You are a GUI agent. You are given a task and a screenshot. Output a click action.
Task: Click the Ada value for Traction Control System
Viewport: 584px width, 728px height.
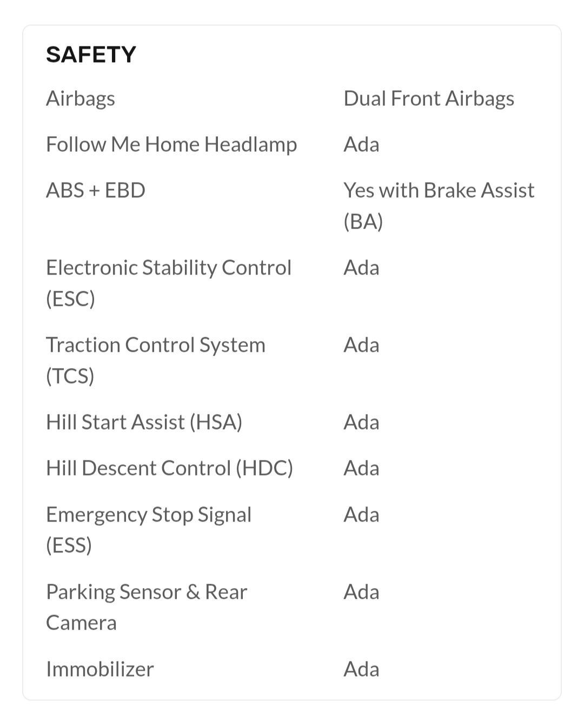(x=361, y=345)
